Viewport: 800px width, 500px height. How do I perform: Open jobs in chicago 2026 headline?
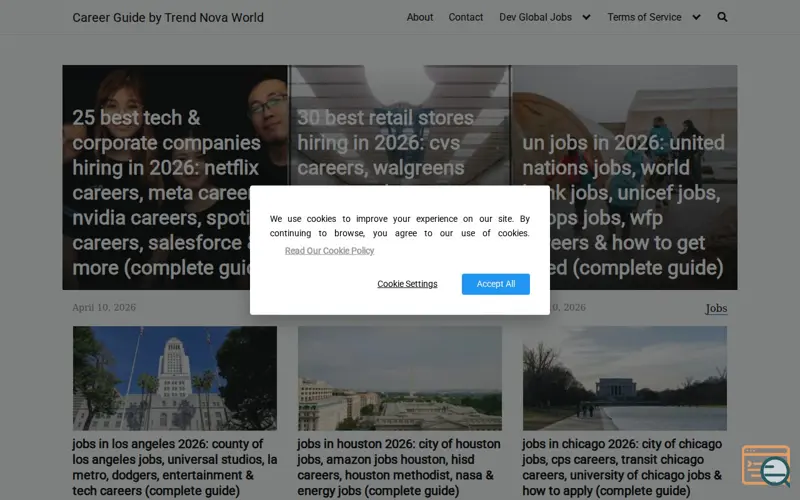pyautogui.click(x=622, y=467)
